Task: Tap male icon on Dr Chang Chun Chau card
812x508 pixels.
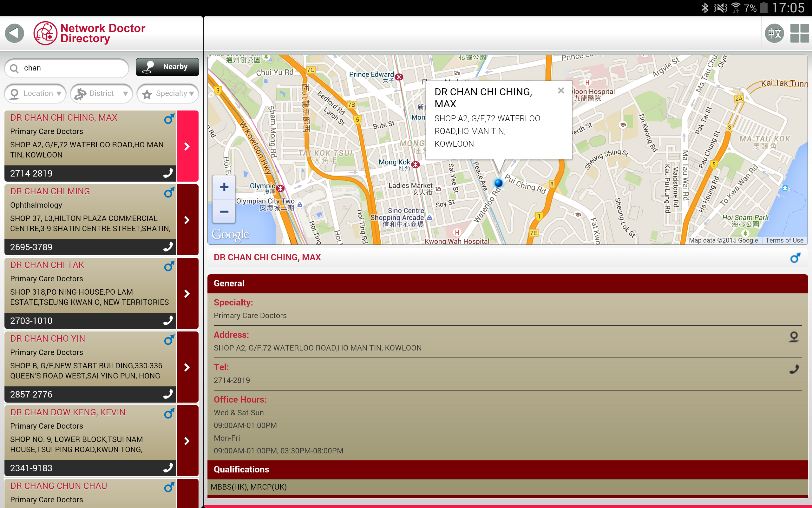Action: [x=169, y=486]
